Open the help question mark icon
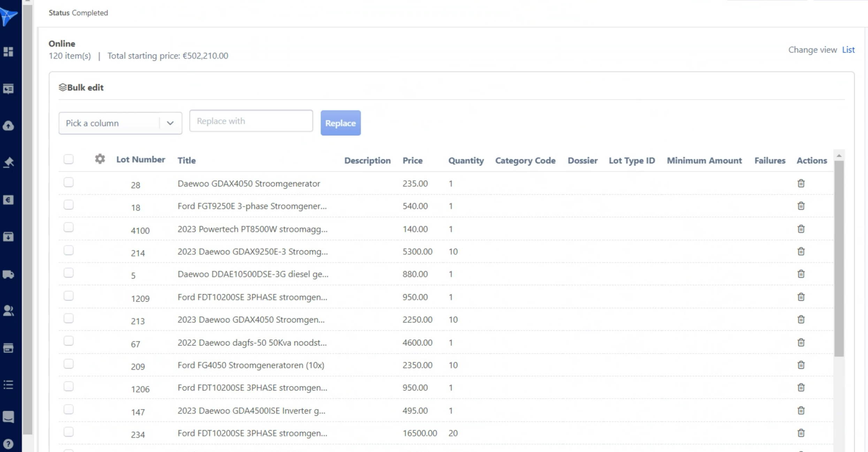Screen dimensions: 868x452 click(x=8, y=444)
